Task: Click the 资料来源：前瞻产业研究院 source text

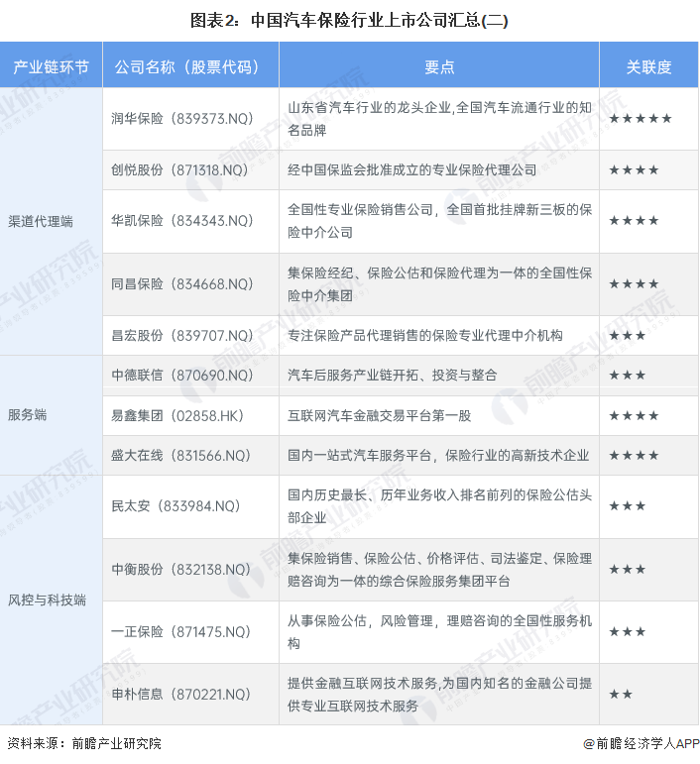Action: pos(84,743)
